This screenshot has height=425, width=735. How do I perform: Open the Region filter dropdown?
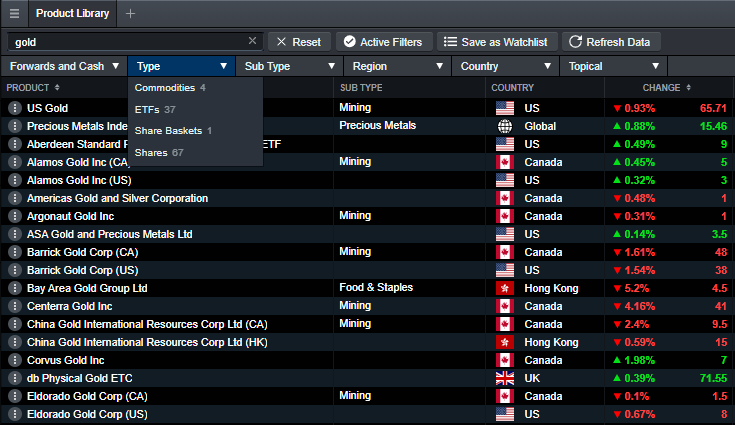click(x=398, y=66)
